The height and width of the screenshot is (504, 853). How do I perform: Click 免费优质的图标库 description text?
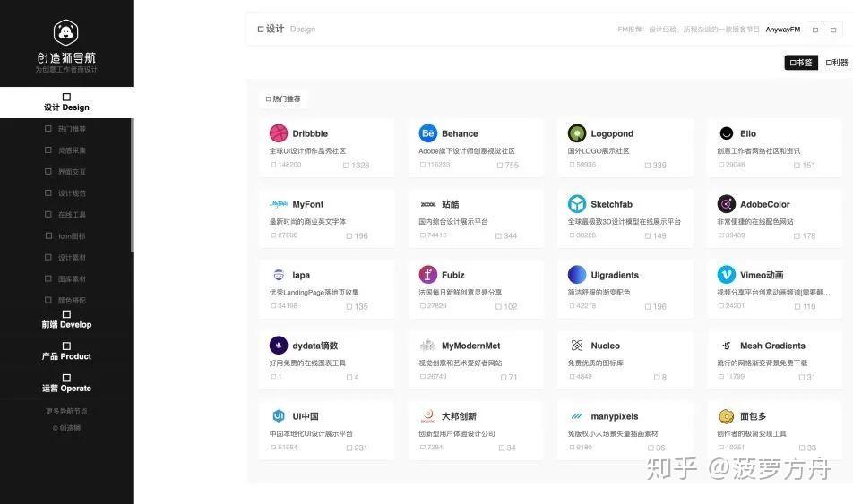[x=596, y=363]
